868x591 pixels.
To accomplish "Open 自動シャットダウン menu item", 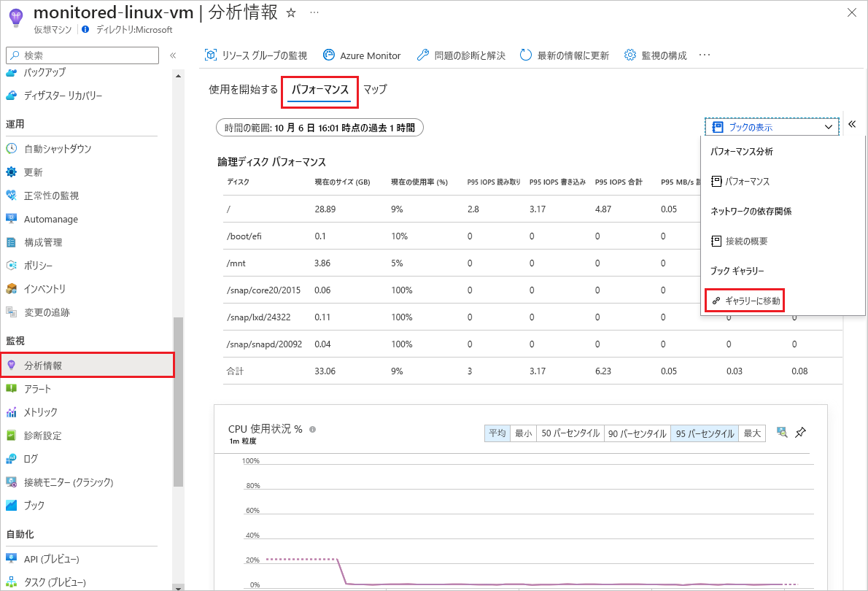I will (49, 148).
